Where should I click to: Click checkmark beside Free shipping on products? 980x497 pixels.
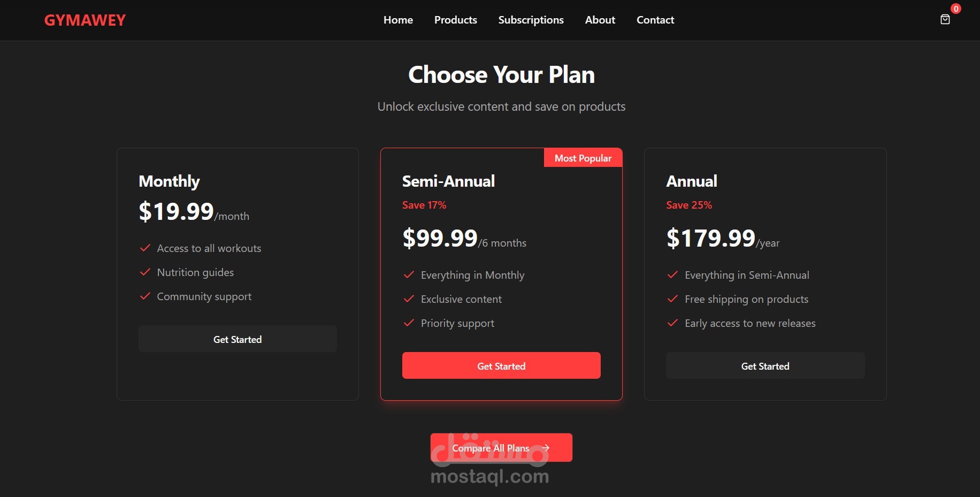click(672, 299)
